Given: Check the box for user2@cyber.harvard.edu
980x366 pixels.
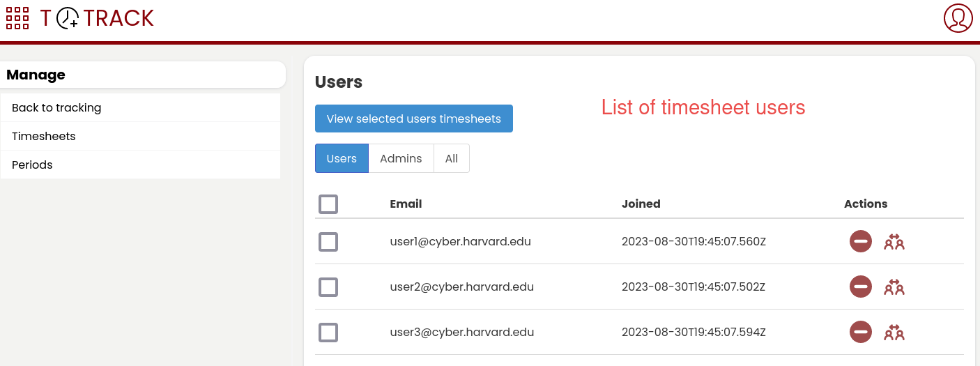Looking at the screenshot, I should (x=328, y=287).
